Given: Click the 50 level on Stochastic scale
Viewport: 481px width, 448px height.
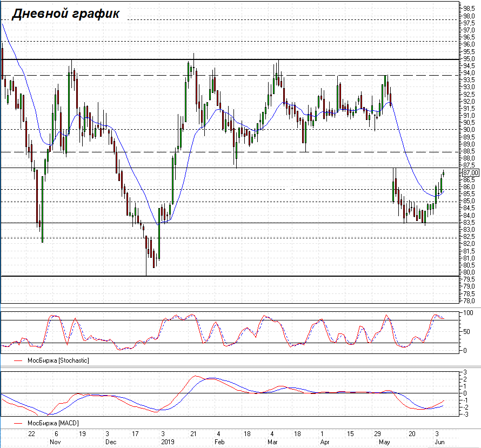Looking at the screenshot, I should click(x=466, y=332).
